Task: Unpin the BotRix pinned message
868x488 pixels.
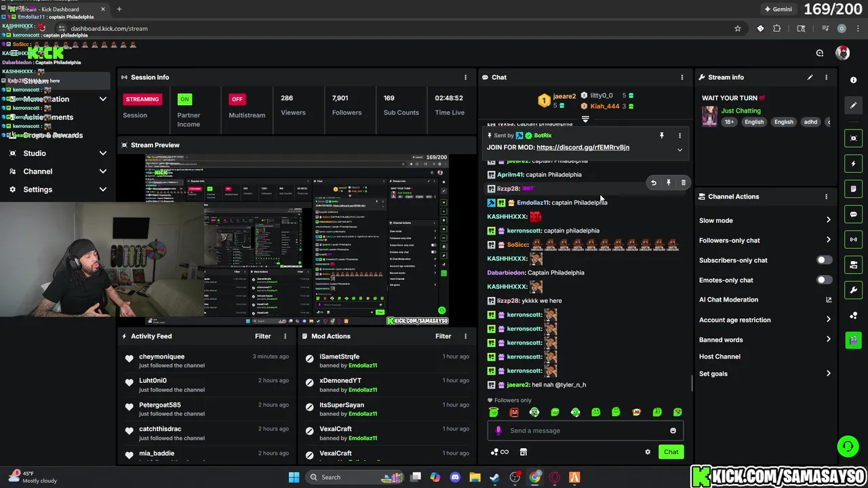Action: 662,136
